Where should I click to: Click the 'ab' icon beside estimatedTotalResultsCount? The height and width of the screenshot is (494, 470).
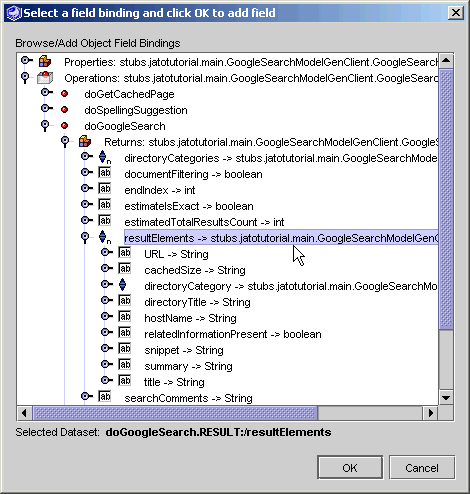pos(105,221)
